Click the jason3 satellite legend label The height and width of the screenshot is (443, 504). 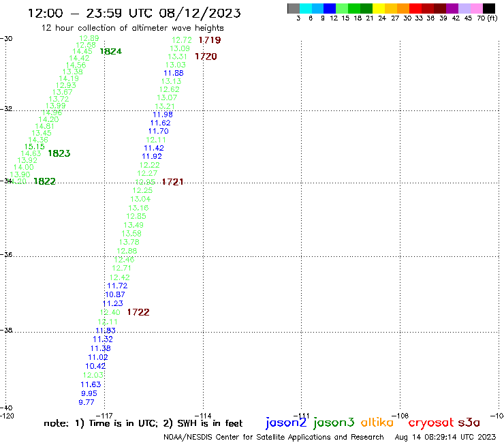tap(334, 423)
